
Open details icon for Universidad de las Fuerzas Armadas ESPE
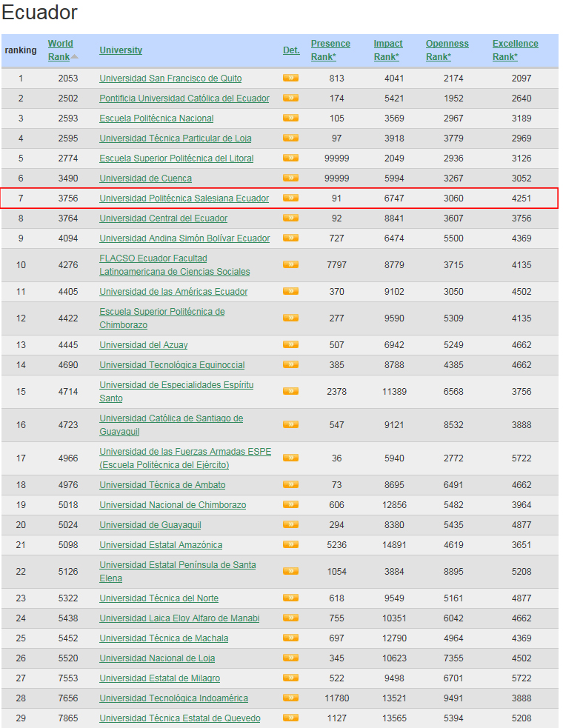coord(291,458)
